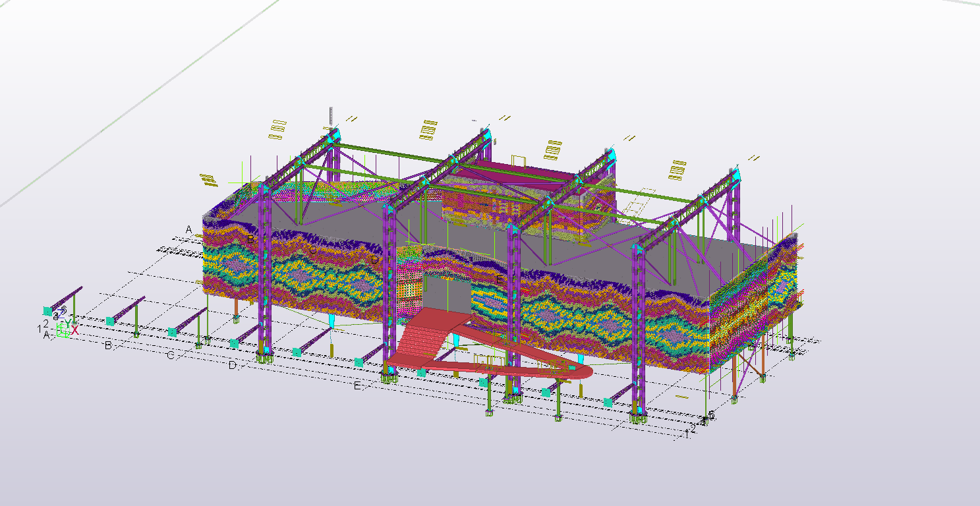980x506 pixels.
Task: Select grid label C at front edge
Action: [170, 356]
